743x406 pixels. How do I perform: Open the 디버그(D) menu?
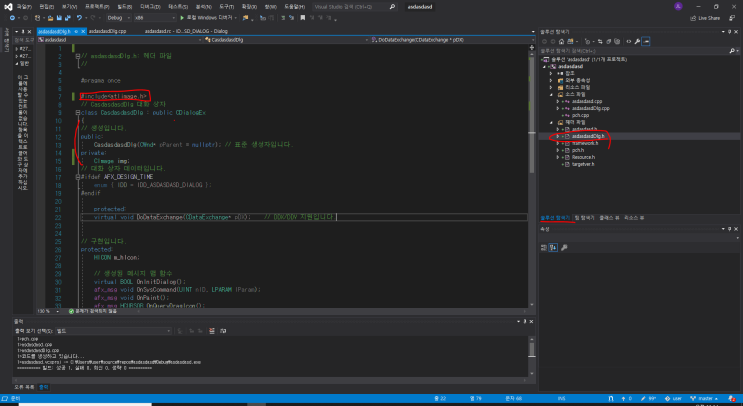(x=150, y=7)
